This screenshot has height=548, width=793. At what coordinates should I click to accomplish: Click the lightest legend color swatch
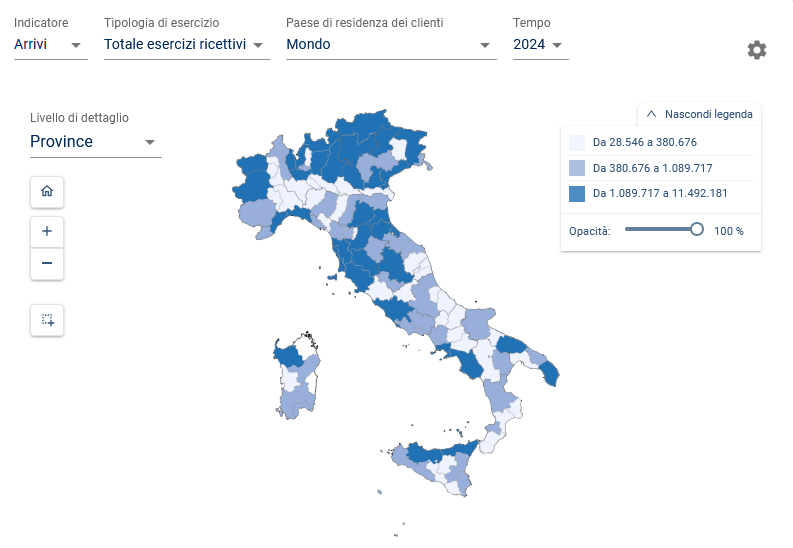tap(577, 142)
